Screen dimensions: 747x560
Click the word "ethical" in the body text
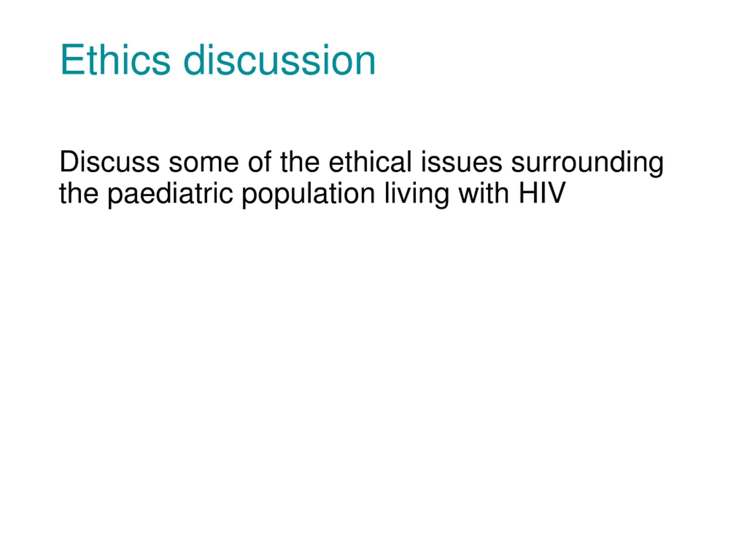pyautogui.click(x=370, y=162)
